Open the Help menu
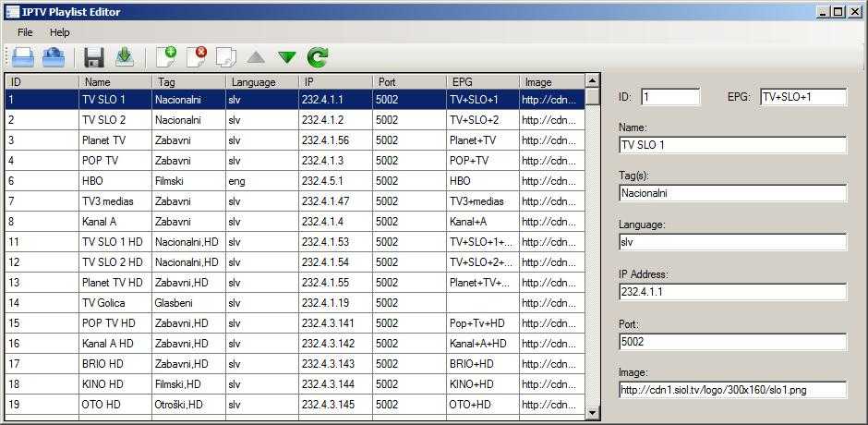This screenshot has height=425, width=868. pos(60,32)
